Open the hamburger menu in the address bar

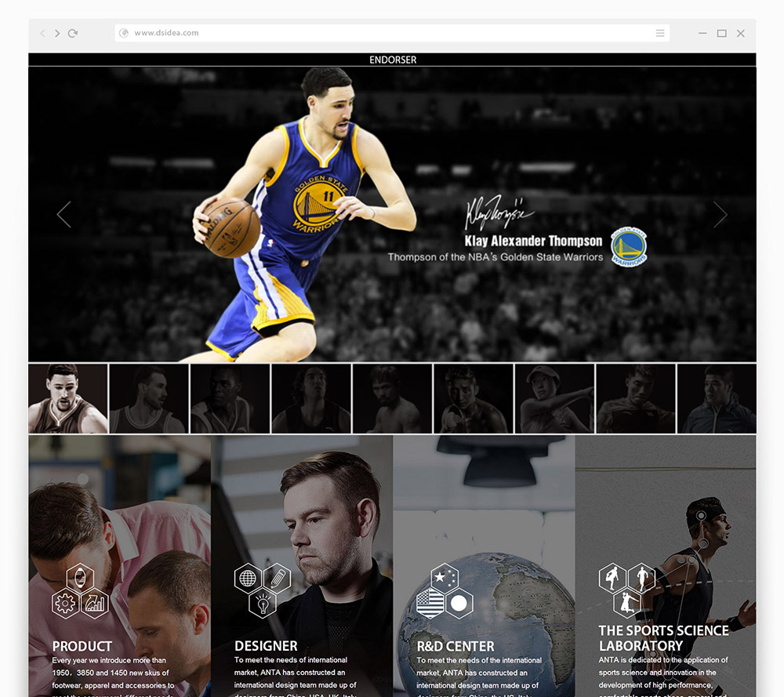pyautogui.click(x=660, y=33)
